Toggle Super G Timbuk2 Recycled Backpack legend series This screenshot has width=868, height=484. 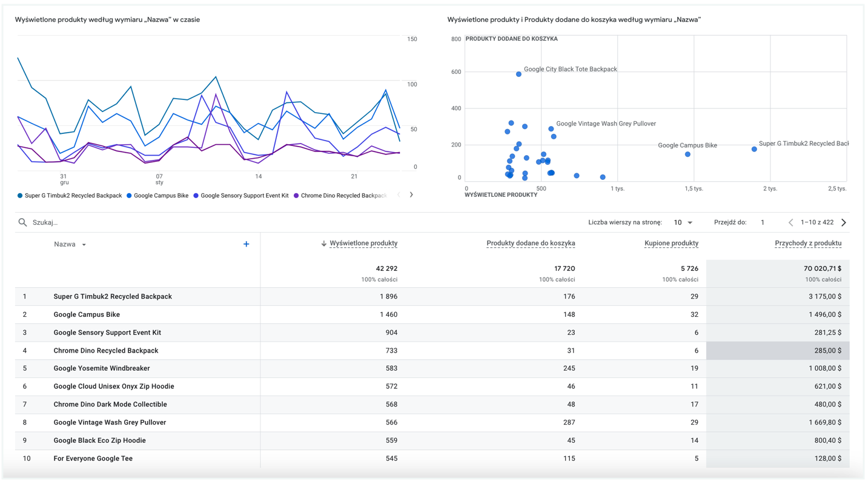[73, 196]
